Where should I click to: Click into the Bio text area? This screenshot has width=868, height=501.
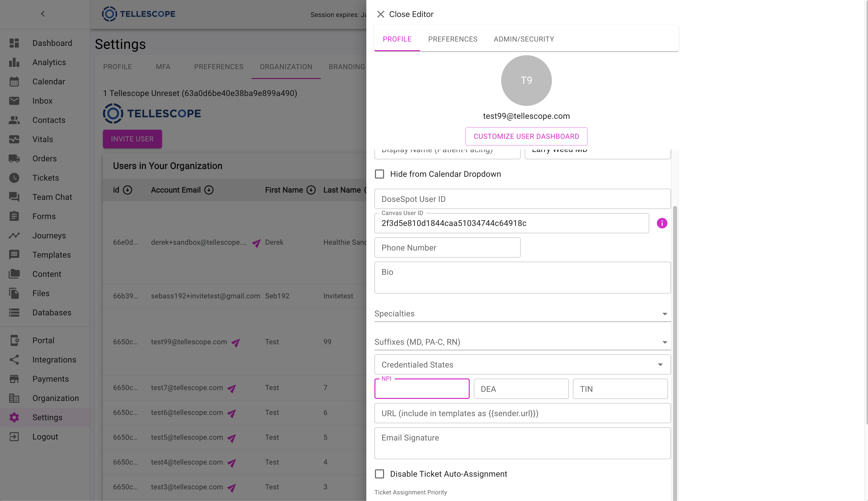(522, 278)
